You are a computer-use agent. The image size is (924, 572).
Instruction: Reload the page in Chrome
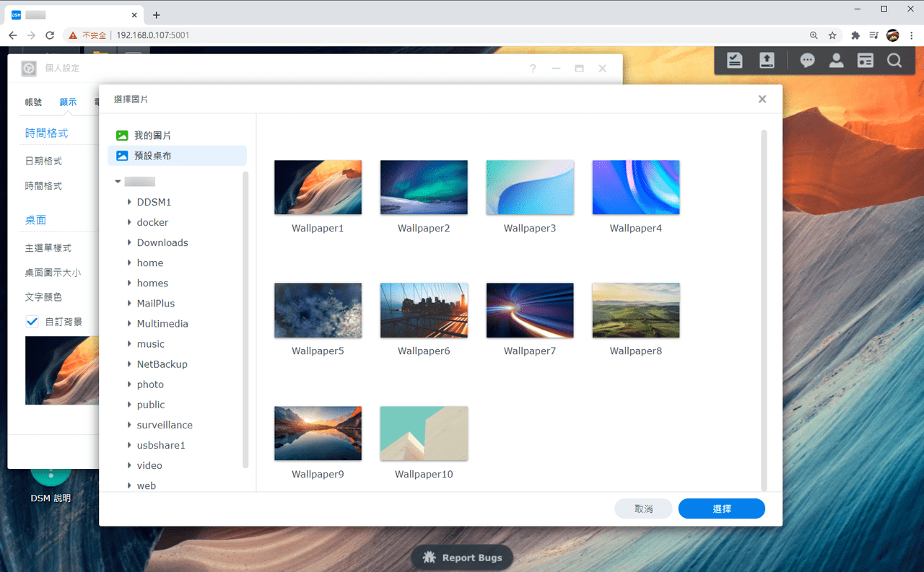point(50,35)
